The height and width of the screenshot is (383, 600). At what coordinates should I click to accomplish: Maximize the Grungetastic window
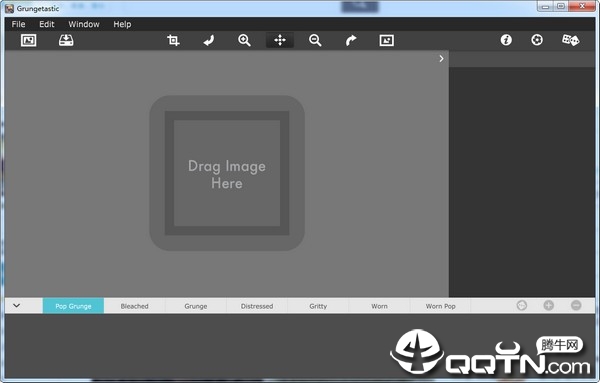click(561, 7)
